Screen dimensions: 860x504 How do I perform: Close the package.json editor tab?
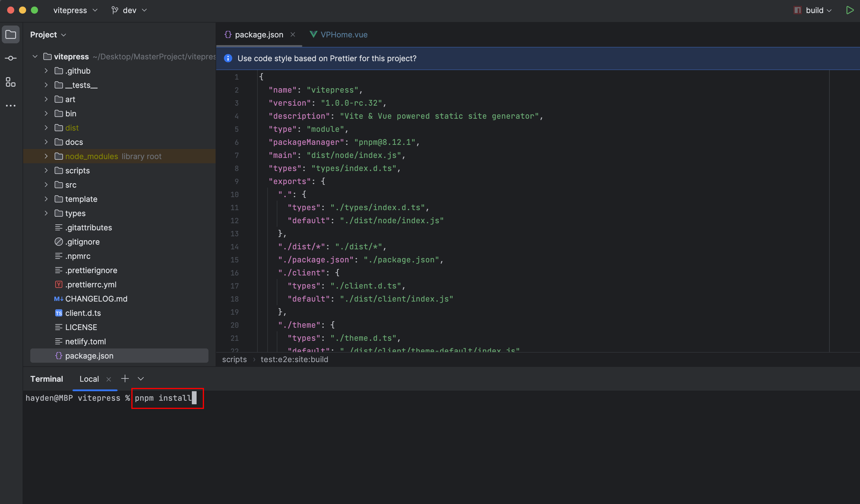click(293, 34)
